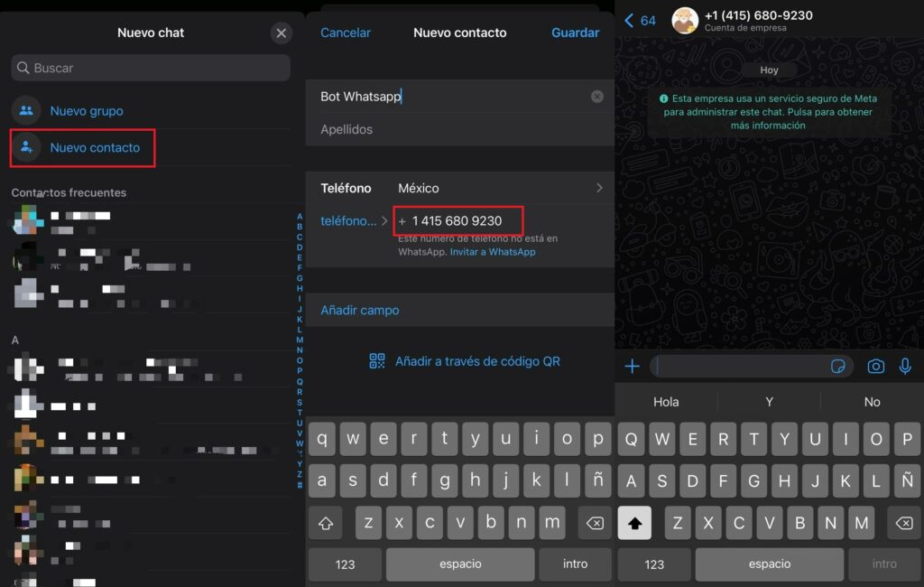Open the chat profile avatar
Viewport: 924px width, 587px height.
coord(685,21)
